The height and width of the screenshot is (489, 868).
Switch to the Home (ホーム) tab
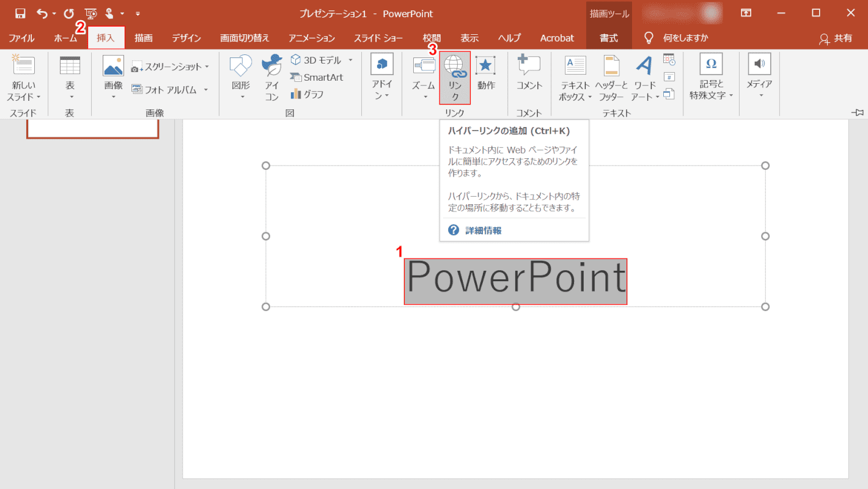[65, 38]
